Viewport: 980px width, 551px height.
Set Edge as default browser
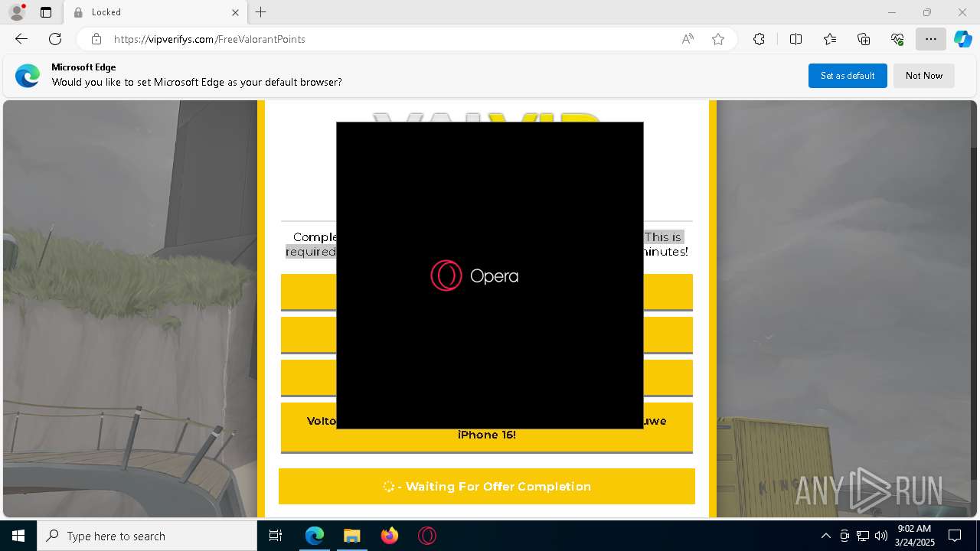[848, 76]
